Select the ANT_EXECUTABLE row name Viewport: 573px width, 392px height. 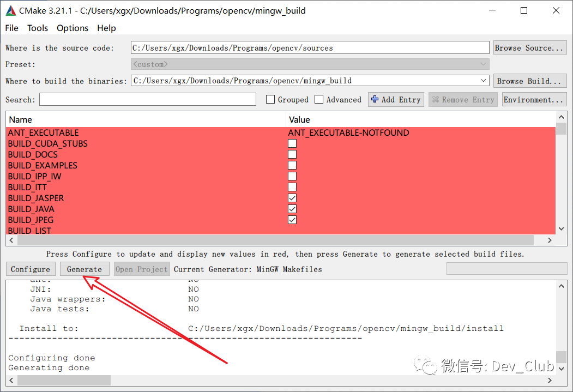(x=44, y=132)
